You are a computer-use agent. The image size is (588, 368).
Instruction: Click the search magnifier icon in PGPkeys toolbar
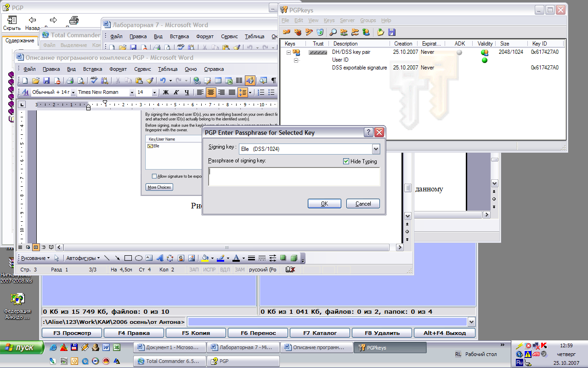(333, 32)
